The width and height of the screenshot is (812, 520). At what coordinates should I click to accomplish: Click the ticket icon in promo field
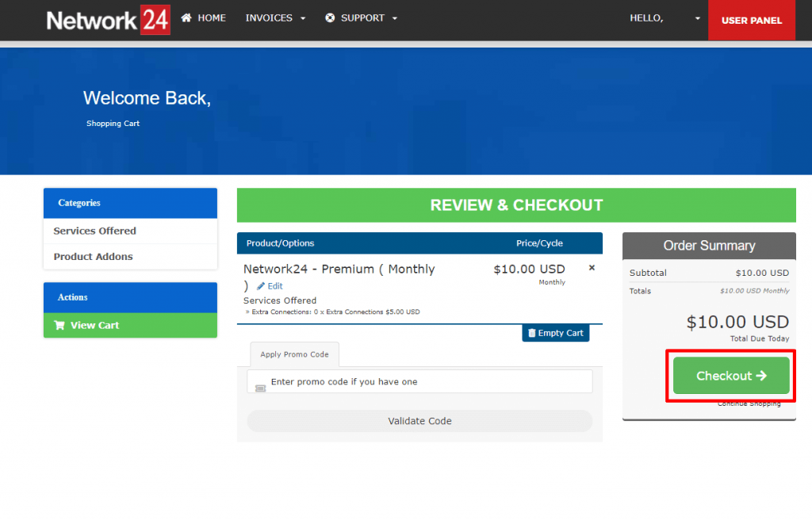[260, 388]
